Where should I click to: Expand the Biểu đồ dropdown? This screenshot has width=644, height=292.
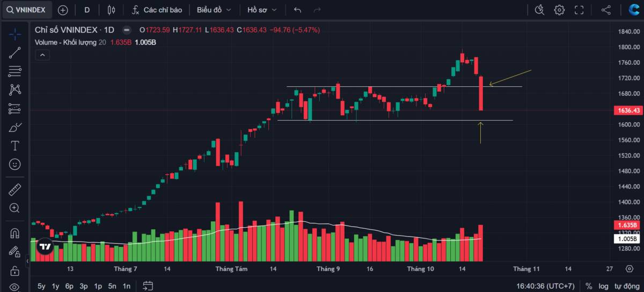(x=214, y=10)
